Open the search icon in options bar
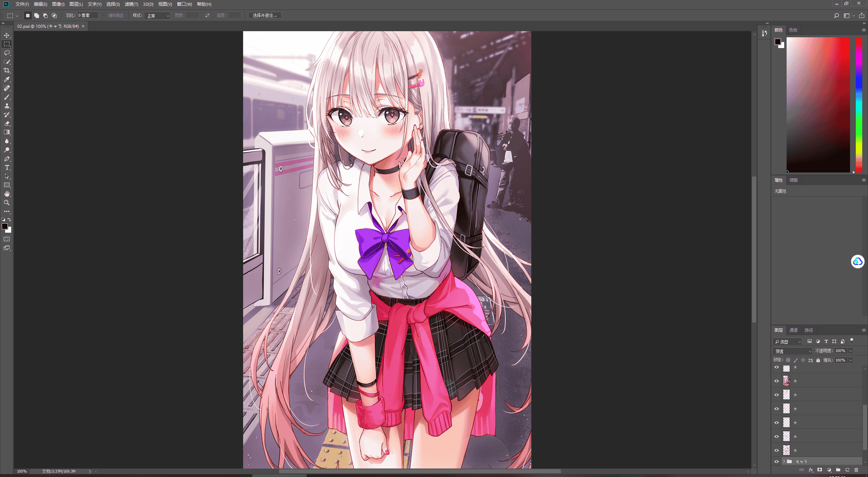The height and width of the screenshot is (477, 868). pyautogui.click(x=836, y=16)
